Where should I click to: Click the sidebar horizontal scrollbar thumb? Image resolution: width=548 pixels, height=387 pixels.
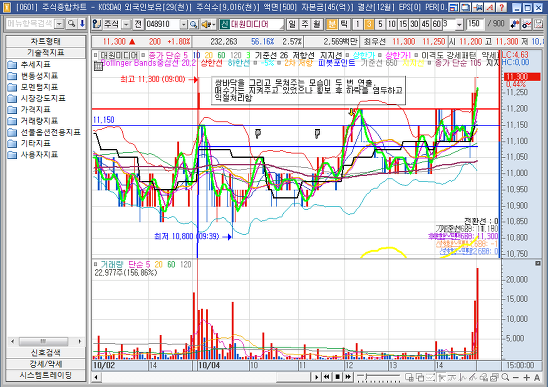click(43, 341)
